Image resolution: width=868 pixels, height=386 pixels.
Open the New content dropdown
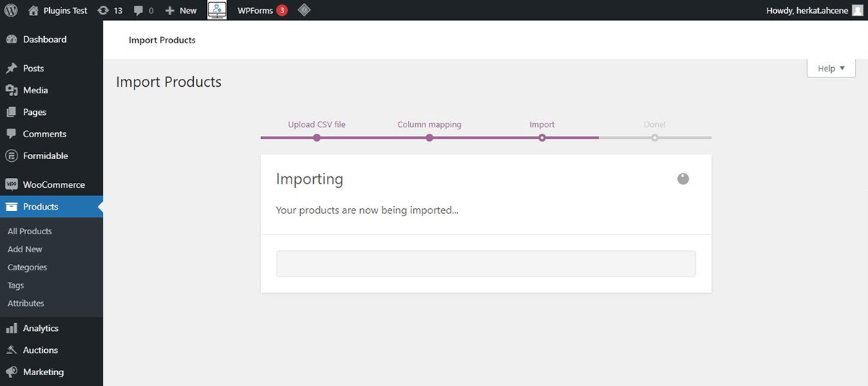[x=181, y=10]
